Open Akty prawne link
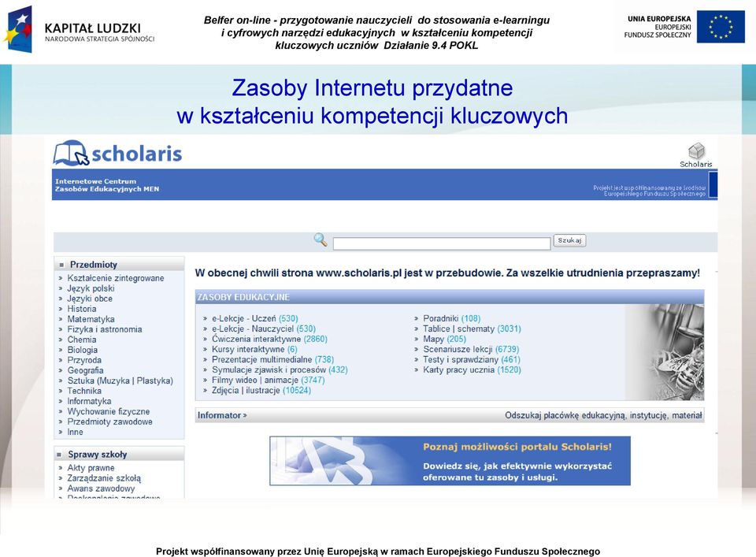The image size is (756, 557). [91, 468]
